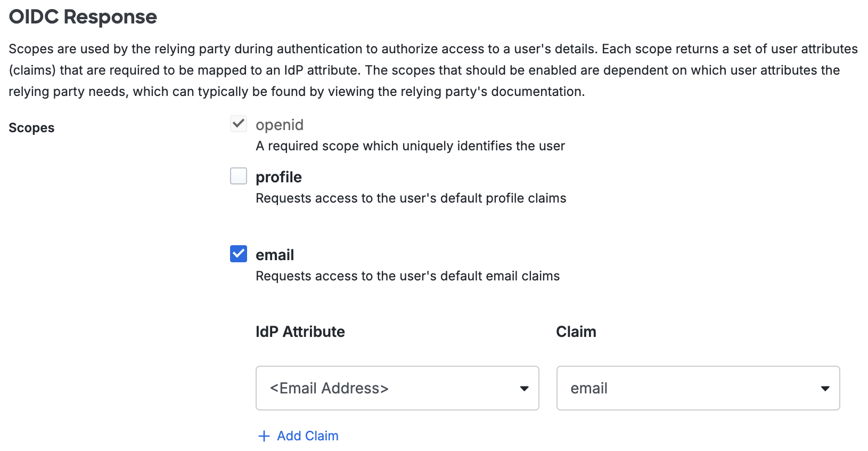This screenshot has height=451, width=868.
Task: Click the openid required scope description
Action: click(410, 146)
